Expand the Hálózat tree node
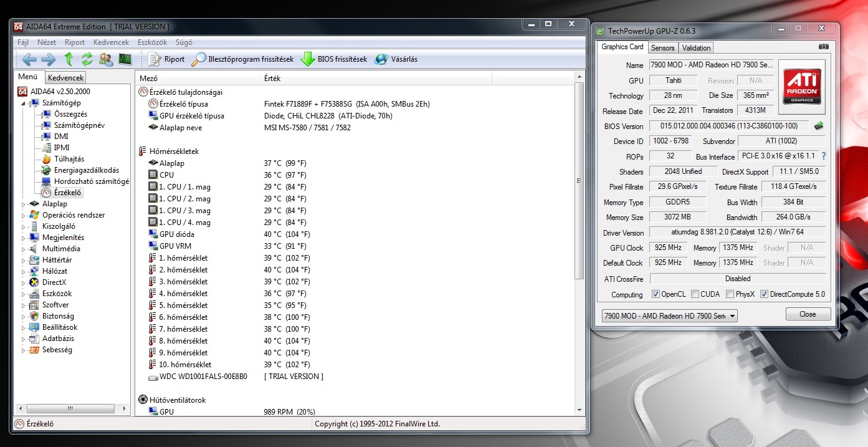This screenshot has height=447, width=868. pos(24,271)
